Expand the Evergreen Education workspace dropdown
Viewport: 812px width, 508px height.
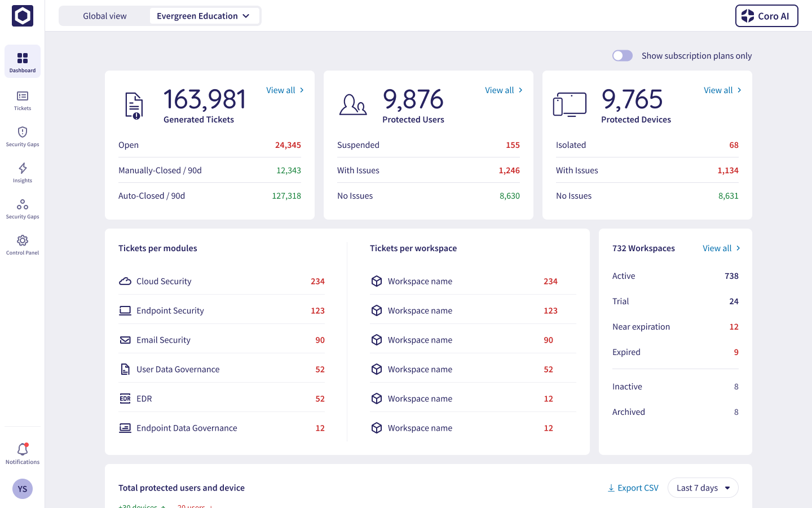click(x=204, y=16)
